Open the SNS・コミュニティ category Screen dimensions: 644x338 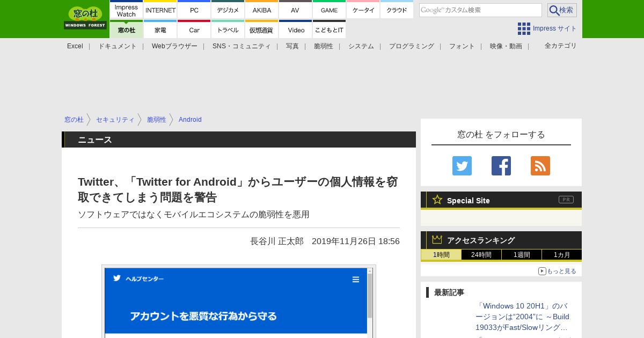point(241,46)
